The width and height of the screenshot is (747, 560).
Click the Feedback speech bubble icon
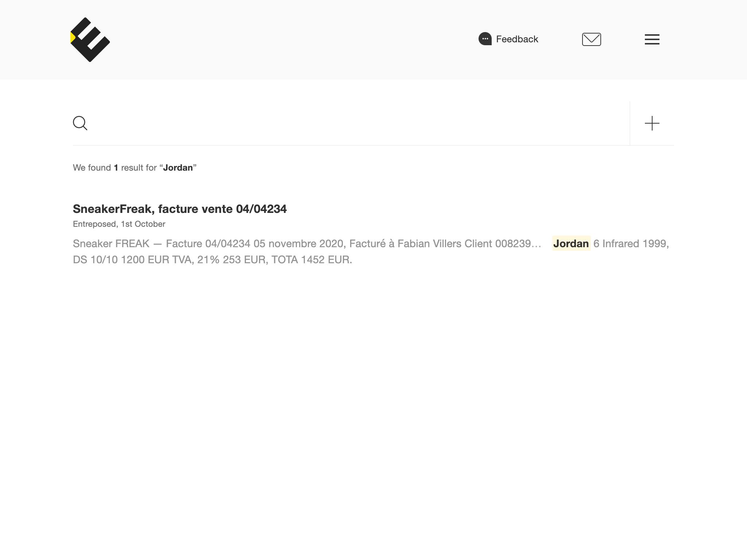[485, 39]
